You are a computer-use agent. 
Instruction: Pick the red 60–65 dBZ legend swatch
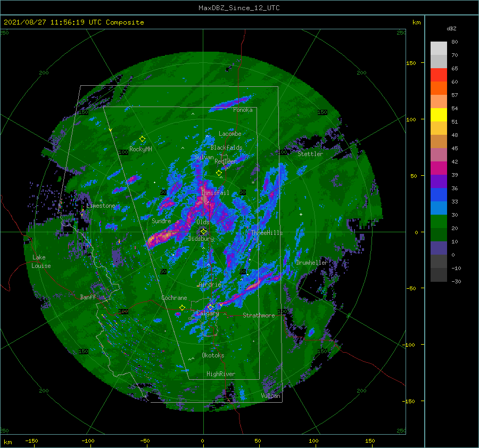click(439, 75)
